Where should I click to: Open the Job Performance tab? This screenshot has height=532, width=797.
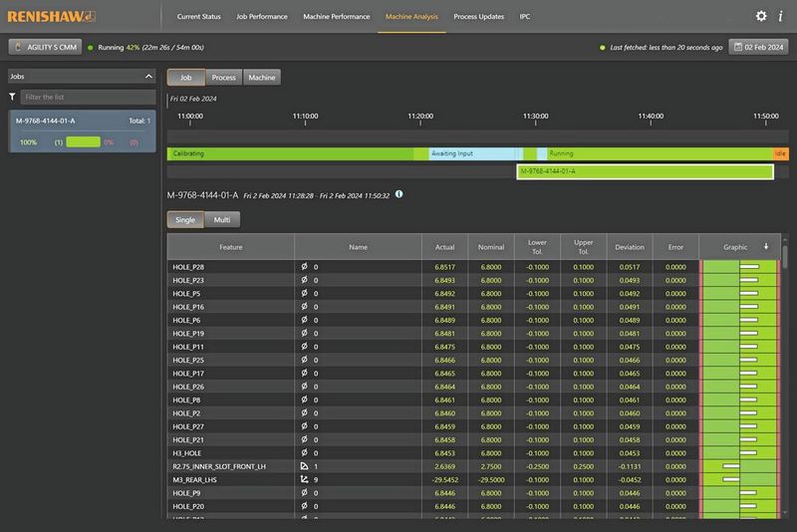pyautogui.click(x=262, y=16)
